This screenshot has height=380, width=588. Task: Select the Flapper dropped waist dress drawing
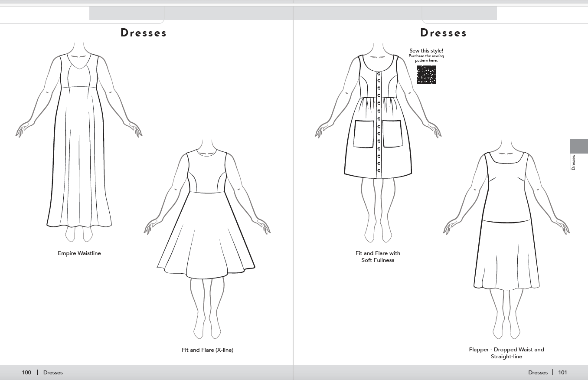(x=506, y=239)
